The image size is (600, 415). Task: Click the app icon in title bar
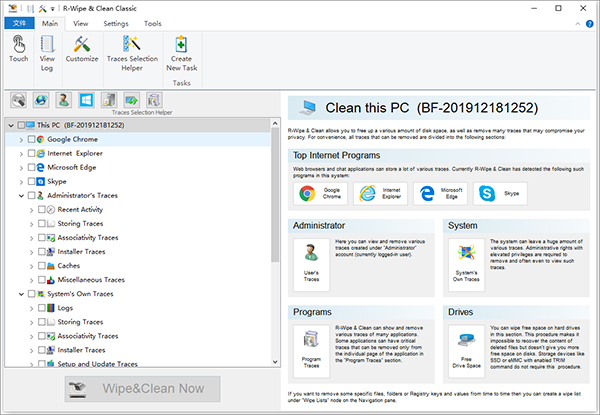(13, 8)
